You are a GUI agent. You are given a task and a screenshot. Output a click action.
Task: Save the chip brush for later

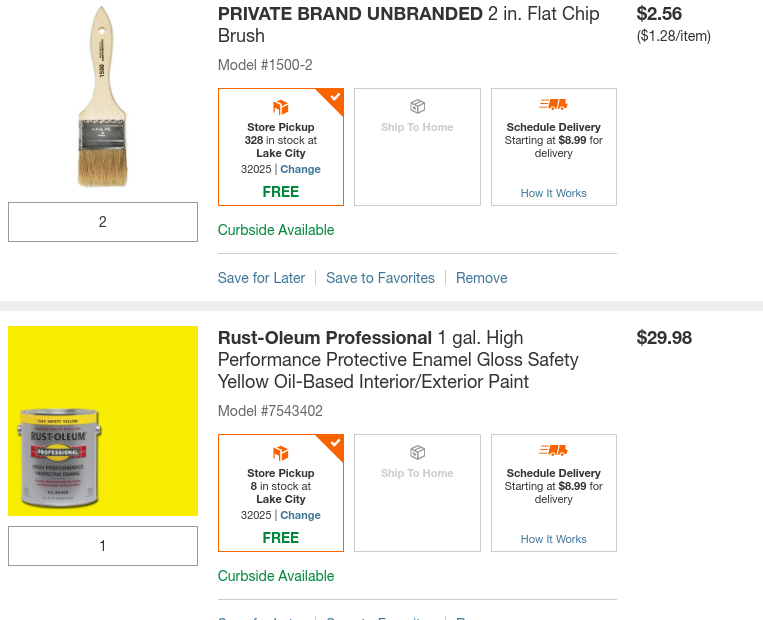(261, 278)
